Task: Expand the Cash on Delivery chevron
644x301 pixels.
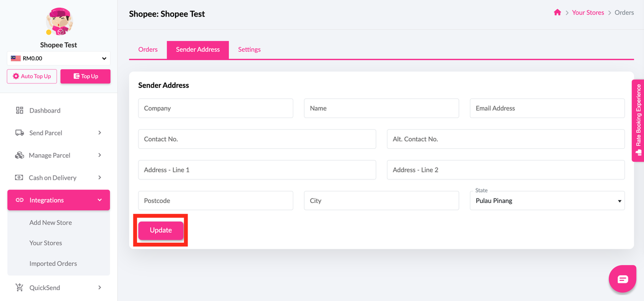Action: (100, 177)
